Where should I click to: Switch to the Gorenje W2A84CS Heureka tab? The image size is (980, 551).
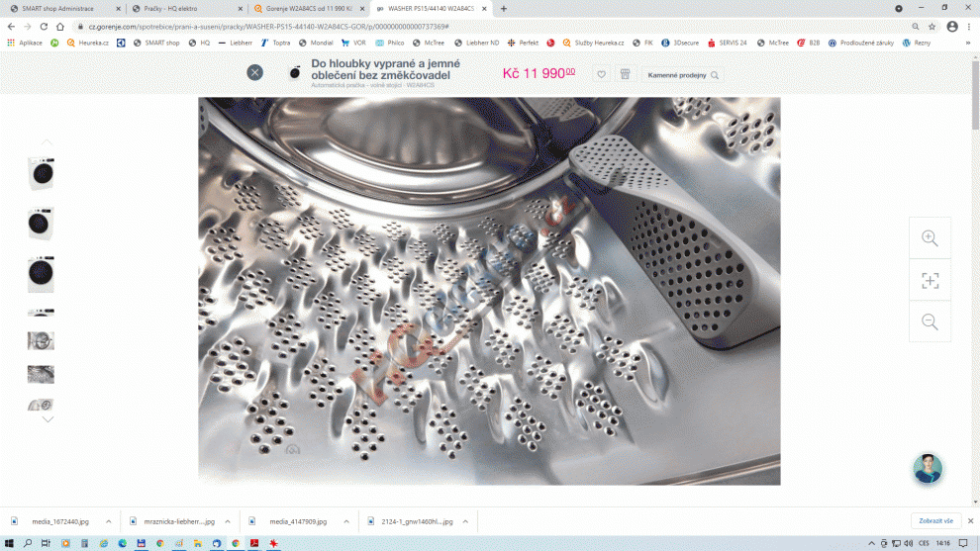pos(309,9)
